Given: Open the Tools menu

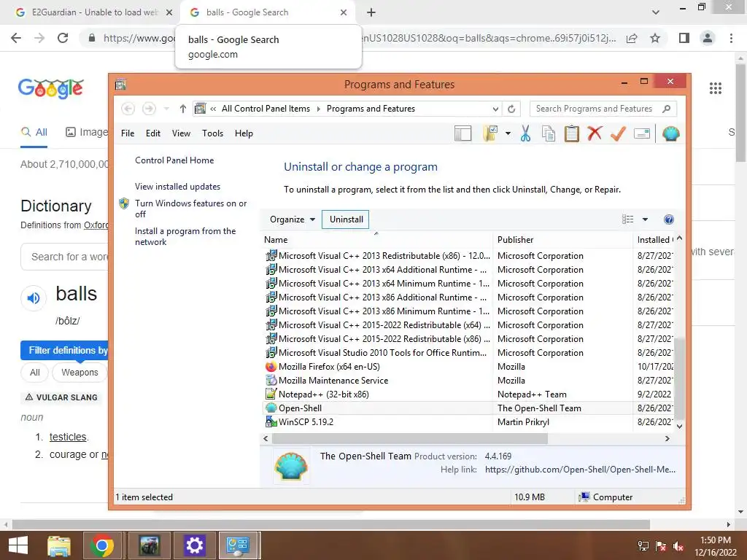Looking at the screenshot, I should pos(212,133).
